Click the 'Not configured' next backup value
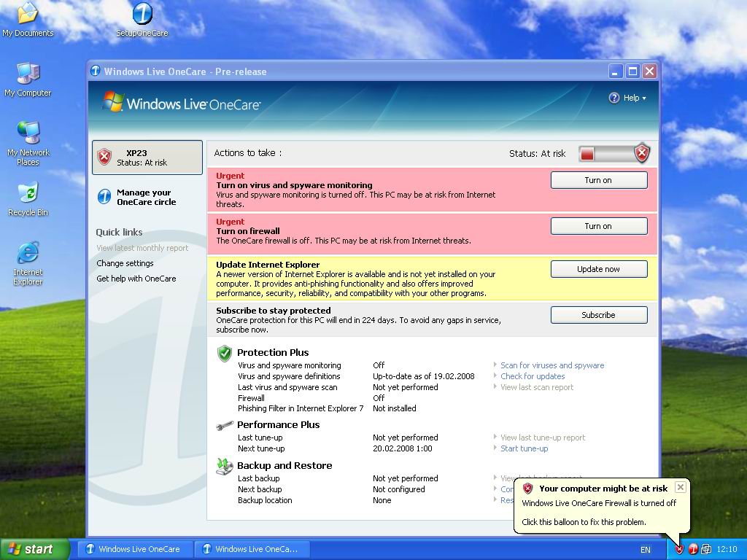The height and width of the screenshot is (560, 747). [399, 489]
